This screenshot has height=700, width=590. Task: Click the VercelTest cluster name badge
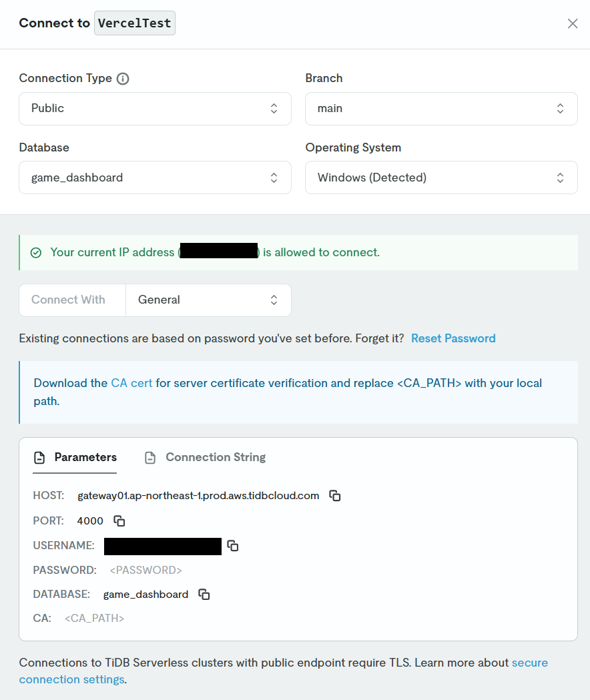click(134, 23)
